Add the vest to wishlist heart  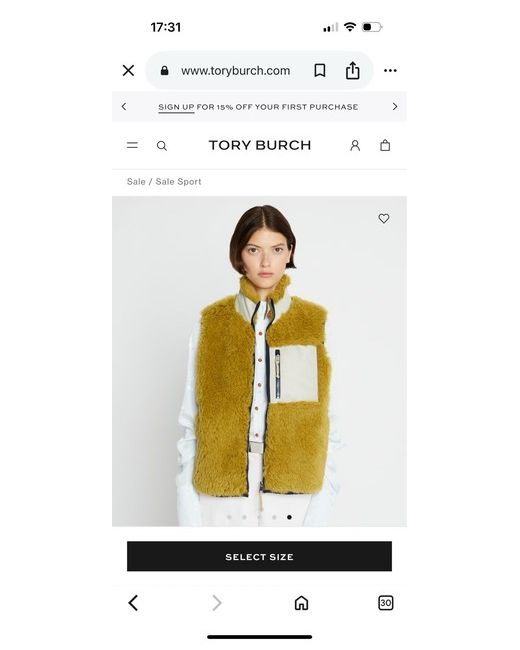coord(384,218)
